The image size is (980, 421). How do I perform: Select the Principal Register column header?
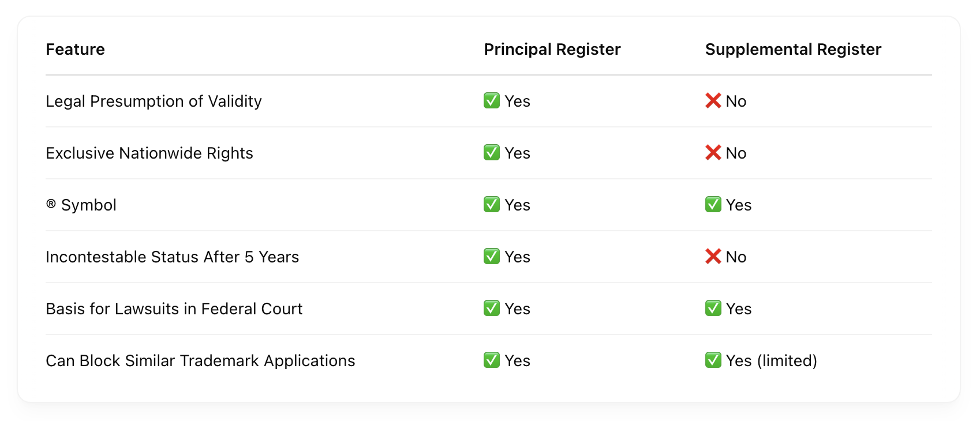tap(552, 50)
